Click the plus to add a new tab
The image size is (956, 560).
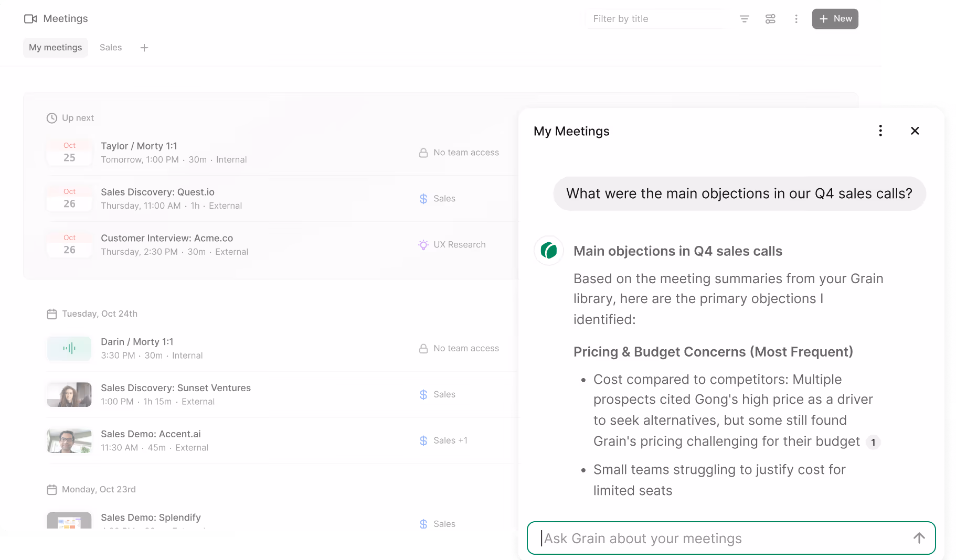(144, 47)
